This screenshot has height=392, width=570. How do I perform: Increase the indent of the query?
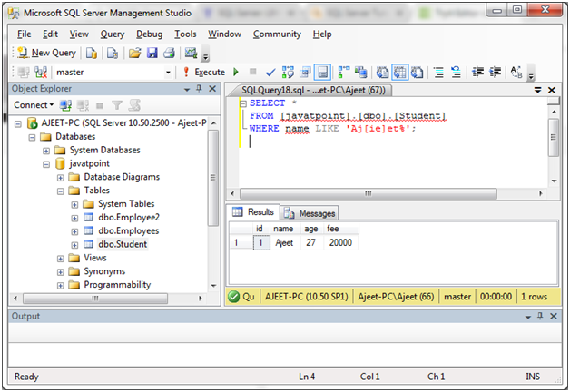pos(495,73)
